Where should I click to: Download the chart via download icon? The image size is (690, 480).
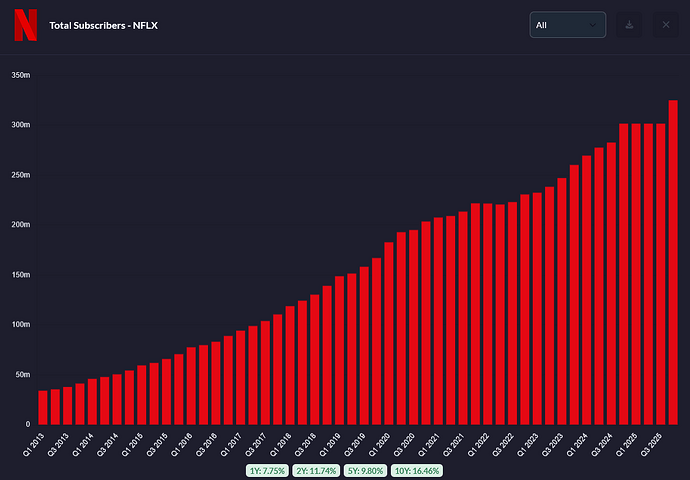click(x=629, y=25)
